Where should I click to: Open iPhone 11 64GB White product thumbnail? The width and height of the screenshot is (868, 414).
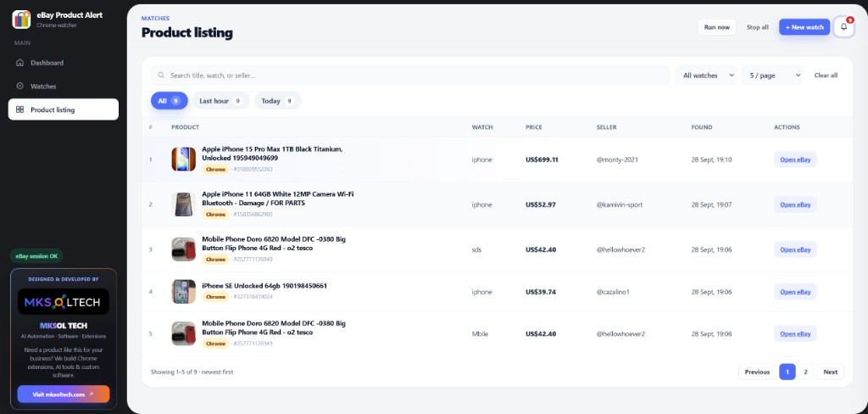tap(183, 204)
